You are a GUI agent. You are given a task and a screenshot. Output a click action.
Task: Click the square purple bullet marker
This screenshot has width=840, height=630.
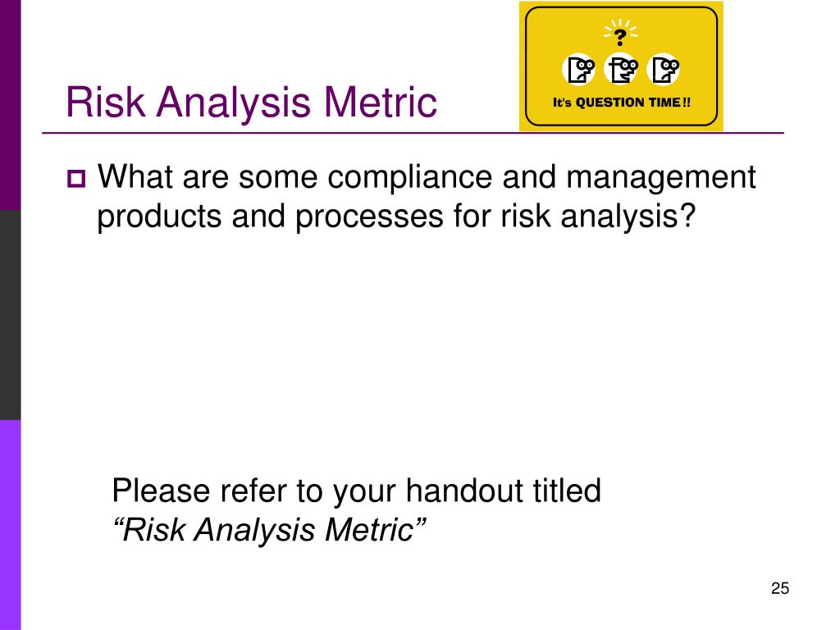(76, 178)
